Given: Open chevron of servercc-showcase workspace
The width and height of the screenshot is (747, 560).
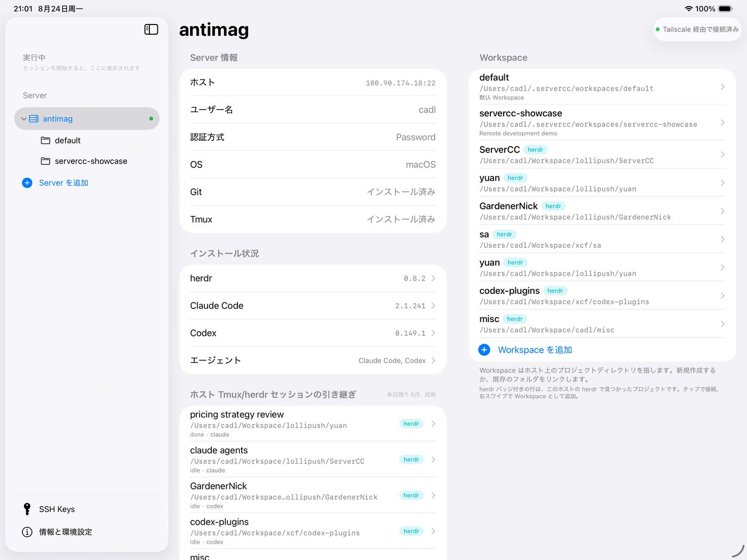Looking at the screenshot, I should click(x=722, y=123).
